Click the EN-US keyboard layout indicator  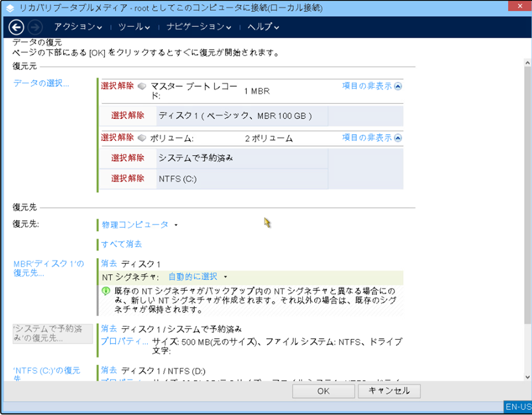[x=517, y=408]
